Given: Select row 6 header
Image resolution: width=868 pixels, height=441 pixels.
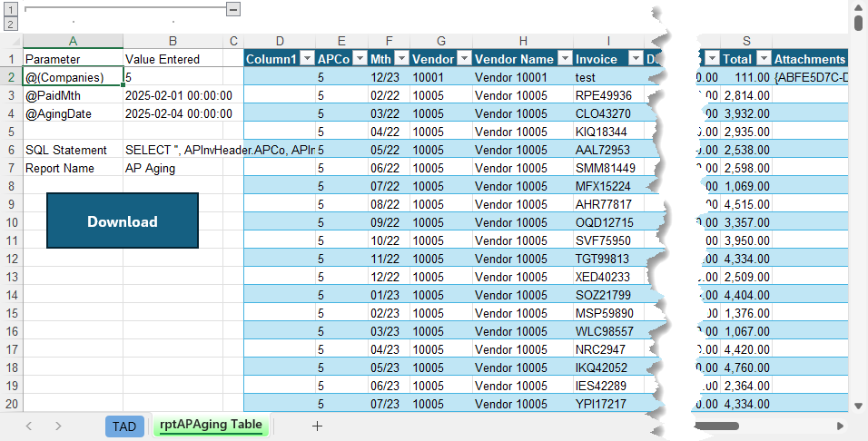Looking at the screenshot, I should tap(11, 150).
